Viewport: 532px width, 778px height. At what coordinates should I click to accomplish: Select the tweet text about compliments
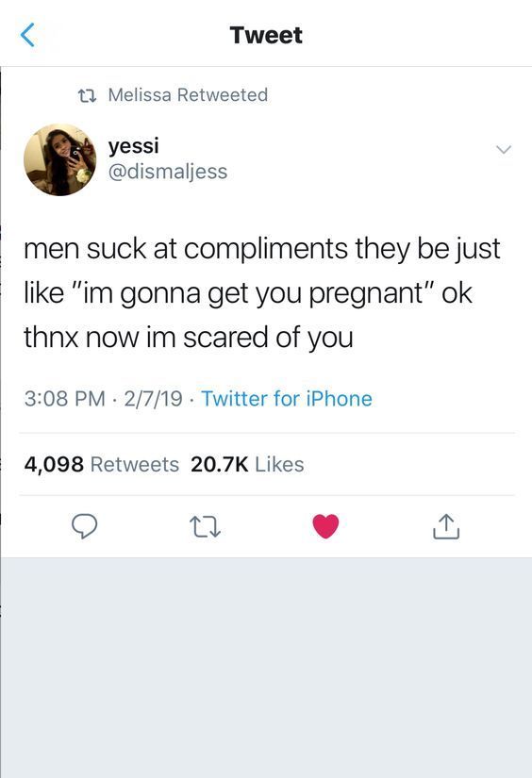pyautogui.click(x=262, y=292)
